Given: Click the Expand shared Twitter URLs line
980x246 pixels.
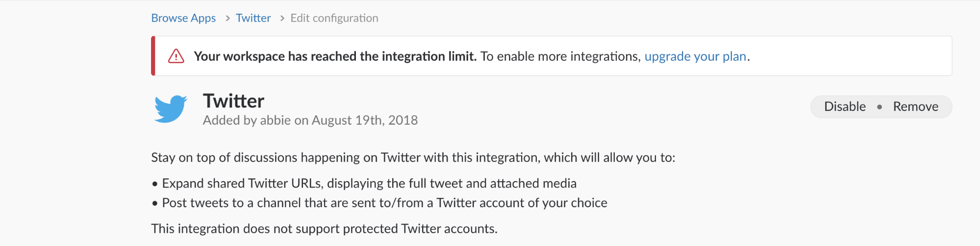Looking at the screenshot, I should click(369, 184).
